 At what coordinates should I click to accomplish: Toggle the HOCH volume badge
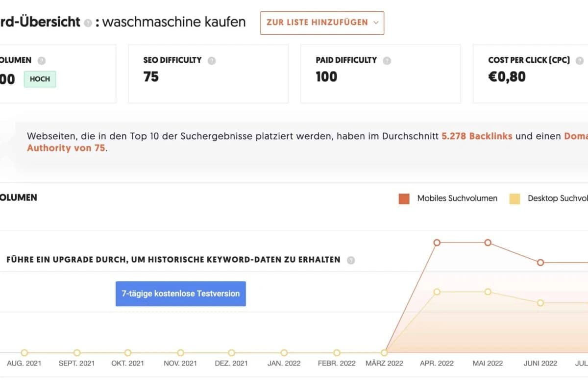[x=40, y=79]
